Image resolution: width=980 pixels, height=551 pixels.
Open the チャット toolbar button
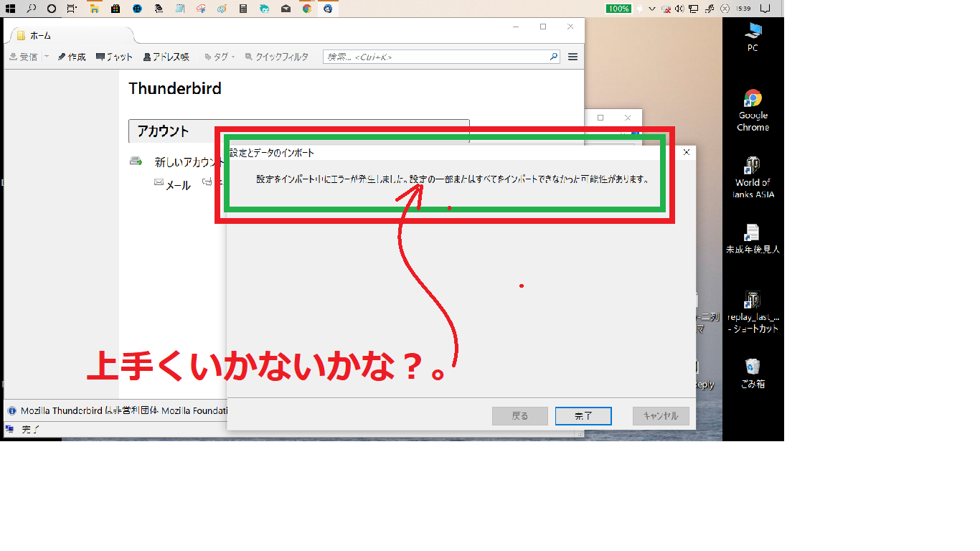[115, 57]
